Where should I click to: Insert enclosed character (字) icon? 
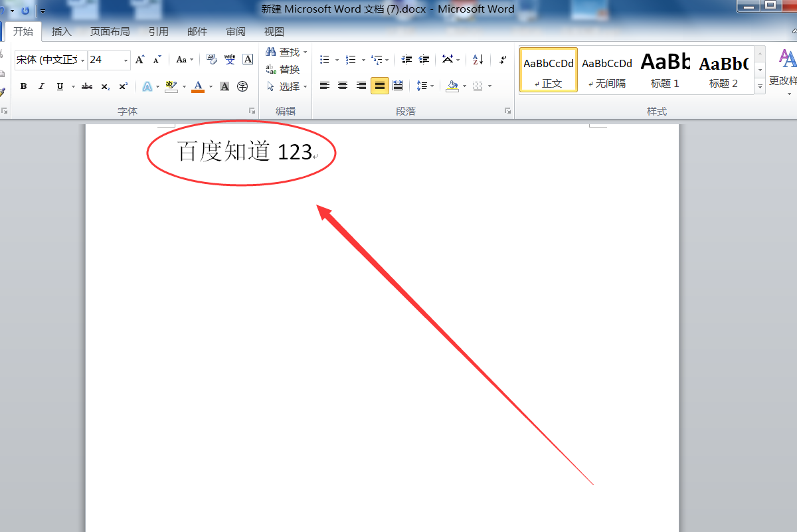tap(242, 86)
